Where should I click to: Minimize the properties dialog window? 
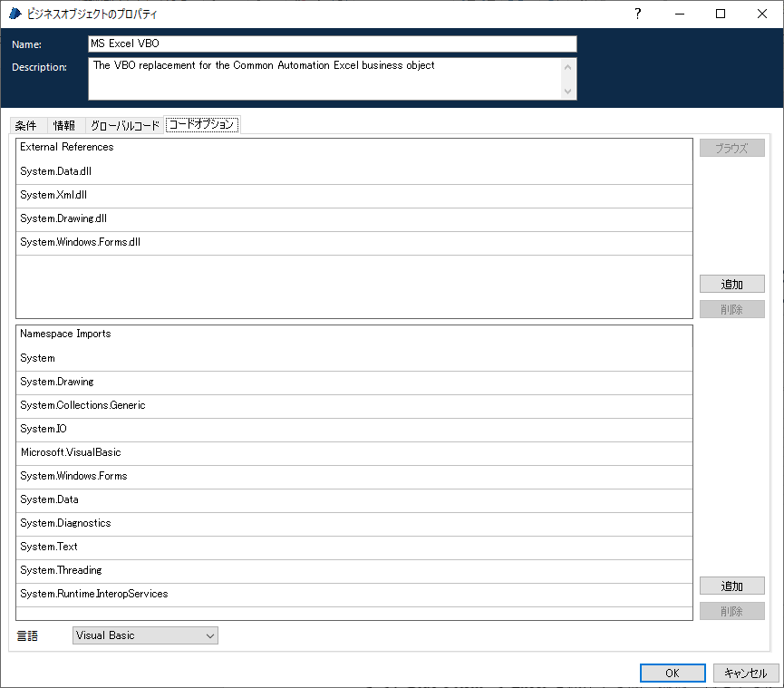tap(680, 14)
